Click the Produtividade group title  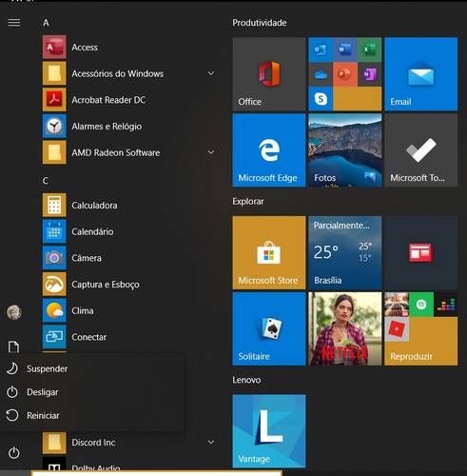click(260, 23)
